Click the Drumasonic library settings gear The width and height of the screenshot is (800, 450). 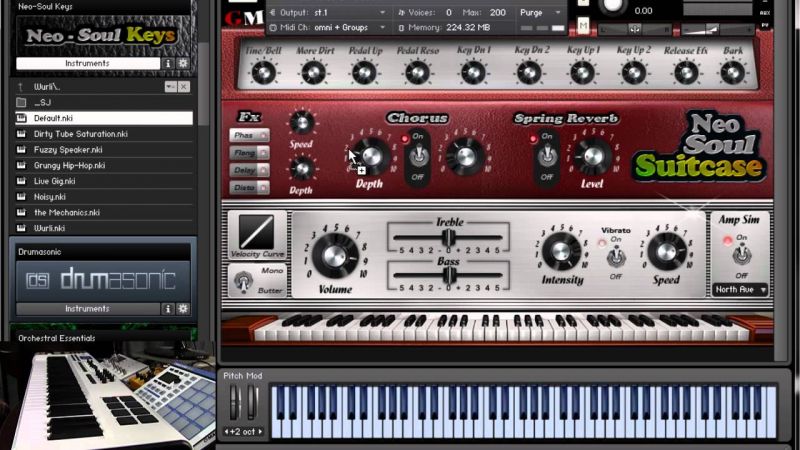183,309
